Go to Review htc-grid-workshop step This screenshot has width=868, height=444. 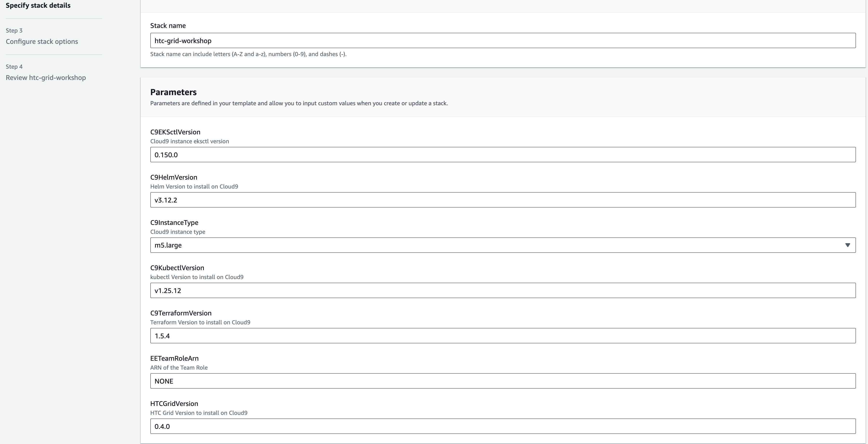tap(46, 78)
